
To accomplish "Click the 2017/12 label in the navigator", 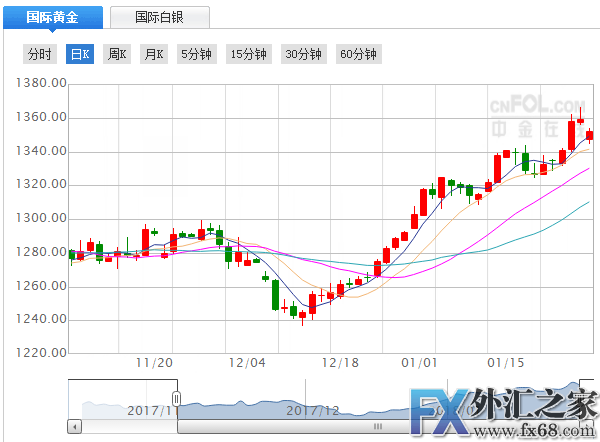I will point(313,410).
